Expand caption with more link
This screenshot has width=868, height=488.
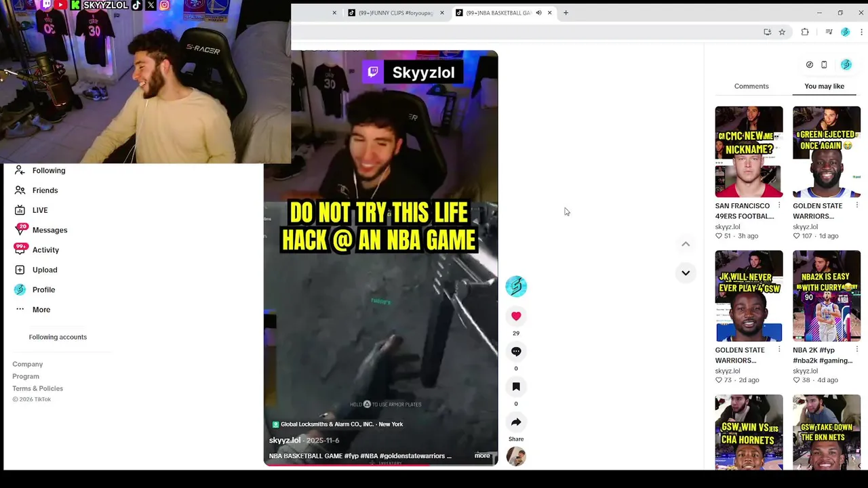tap(482, 455)
